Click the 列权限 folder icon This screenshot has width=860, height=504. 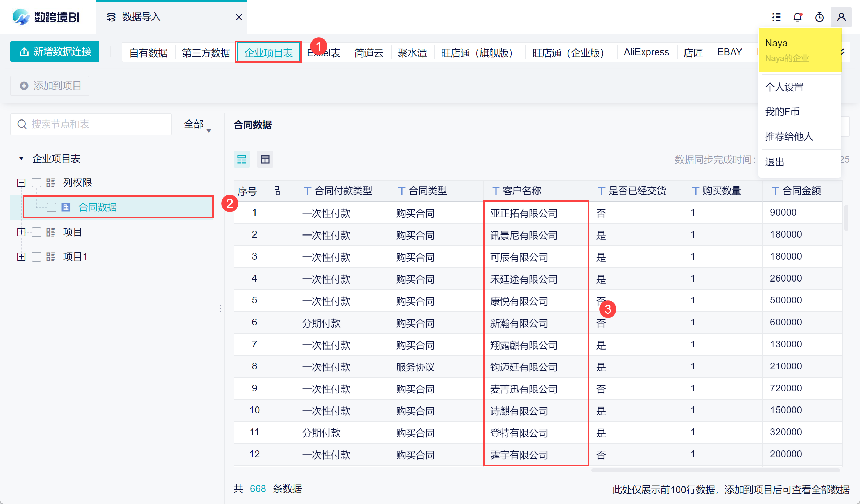pos(51,182)
